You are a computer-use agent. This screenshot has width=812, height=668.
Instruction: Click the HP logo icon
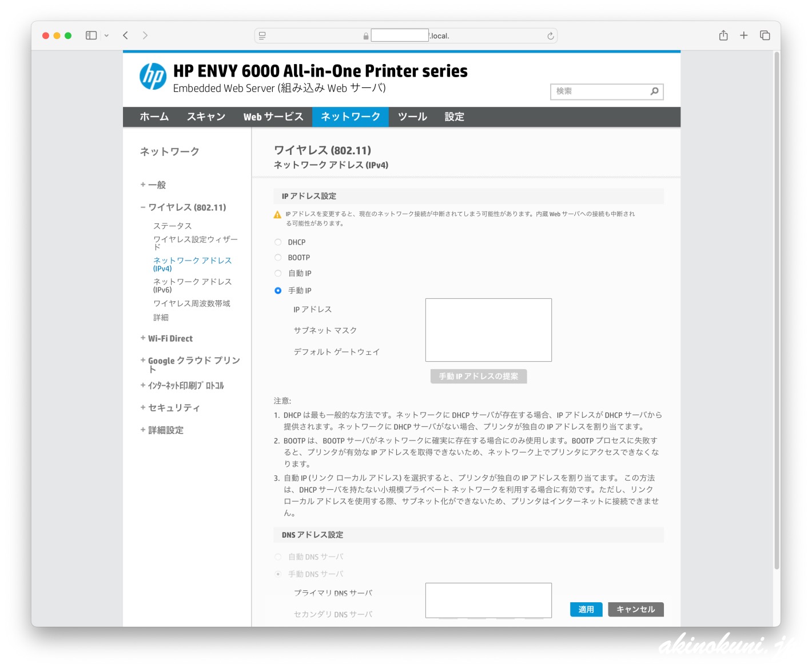153,77
